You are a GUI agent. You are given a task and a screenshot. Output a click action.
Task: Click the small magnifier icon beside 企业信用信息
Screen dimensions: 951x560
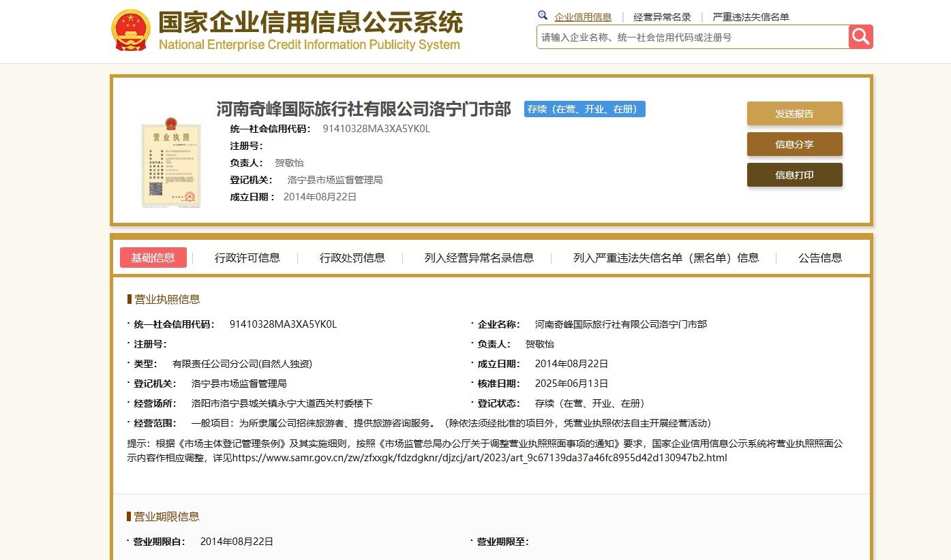(x=543, y=15)
